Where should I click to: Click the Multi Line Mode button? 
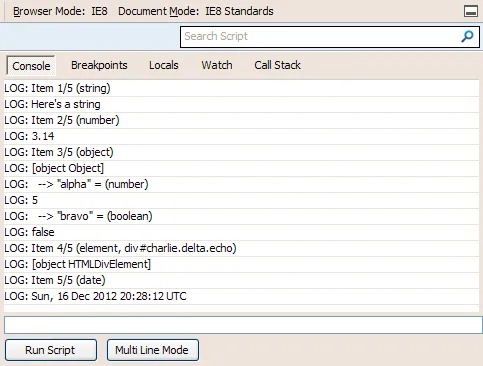(153, 350)
